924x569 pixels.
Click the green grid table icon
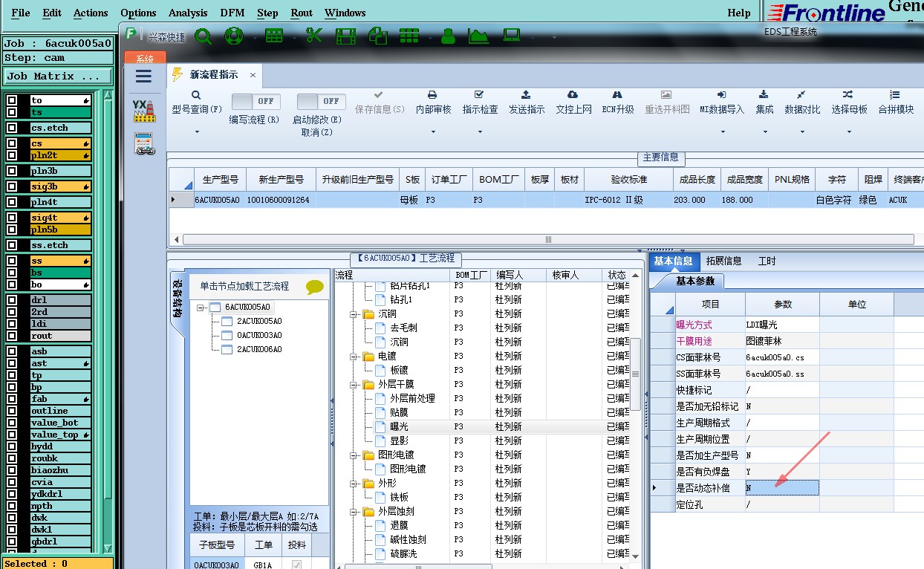pyautogui.click(x=274, y=36)
